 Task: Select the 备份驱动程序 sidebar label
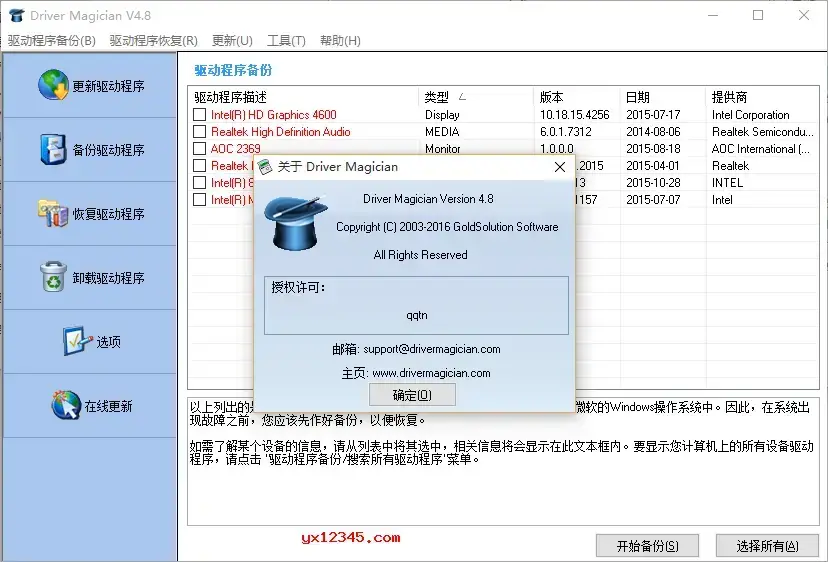108,150
